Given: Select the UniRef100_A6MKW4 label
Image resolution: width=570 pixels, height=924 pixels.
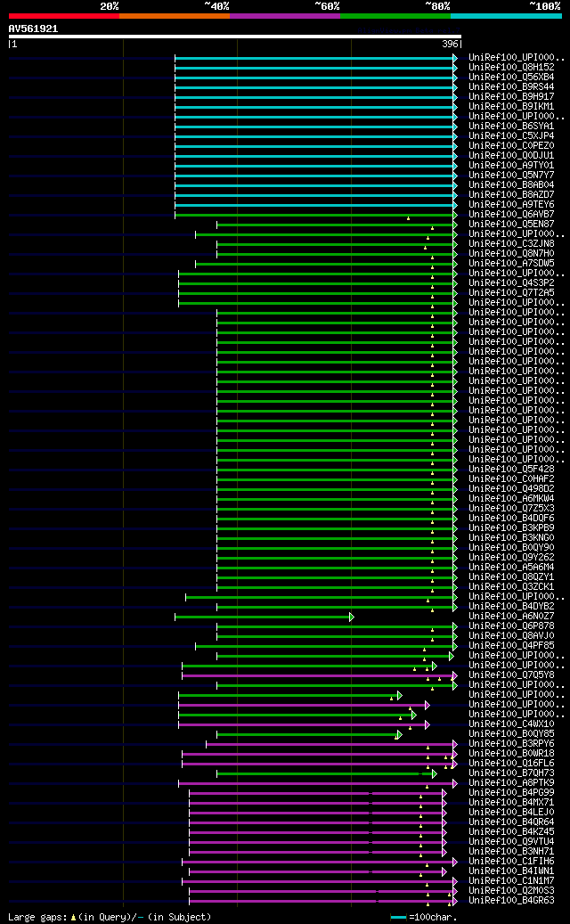Looking at the screenshot, I should point(511,499).
